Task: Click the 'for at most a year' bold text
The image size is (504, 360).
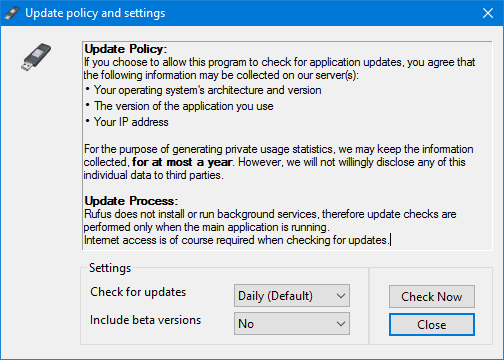Action: pos(182,162)
